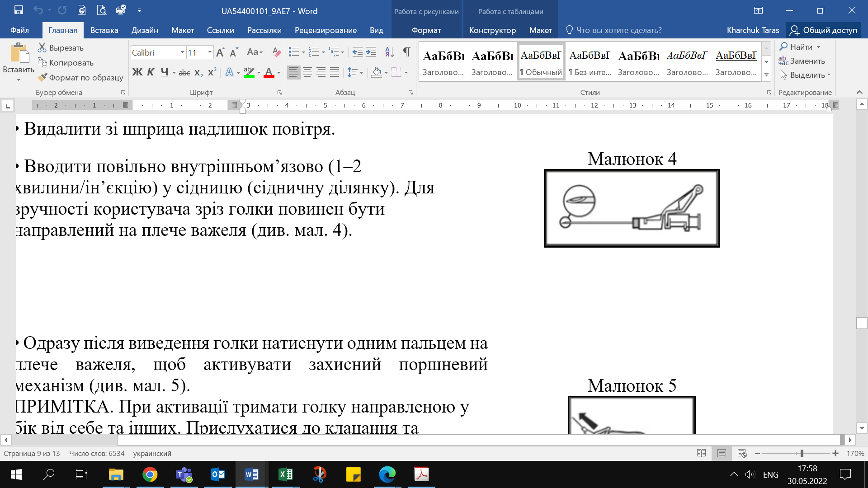Undo the last action
This screenshot has width=868, height=488.
pos(38,10)
